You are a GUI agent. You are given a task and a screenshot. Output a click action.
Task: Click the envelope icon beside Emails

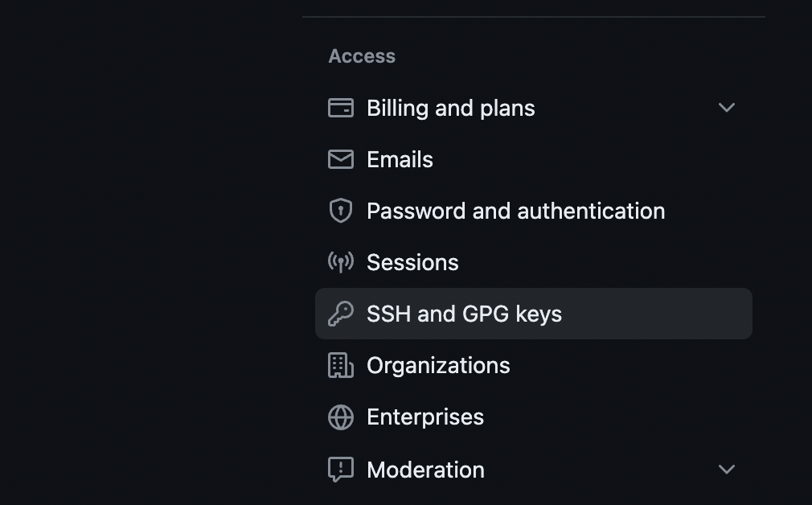pyautogui.click(x=341, y=159)
